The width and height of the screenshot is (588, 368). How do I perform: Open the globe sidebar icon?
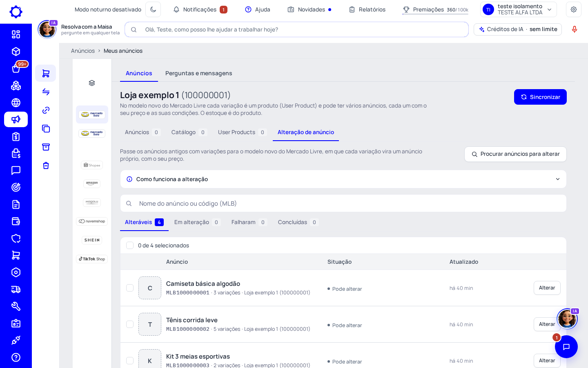(x=16, y=103)
